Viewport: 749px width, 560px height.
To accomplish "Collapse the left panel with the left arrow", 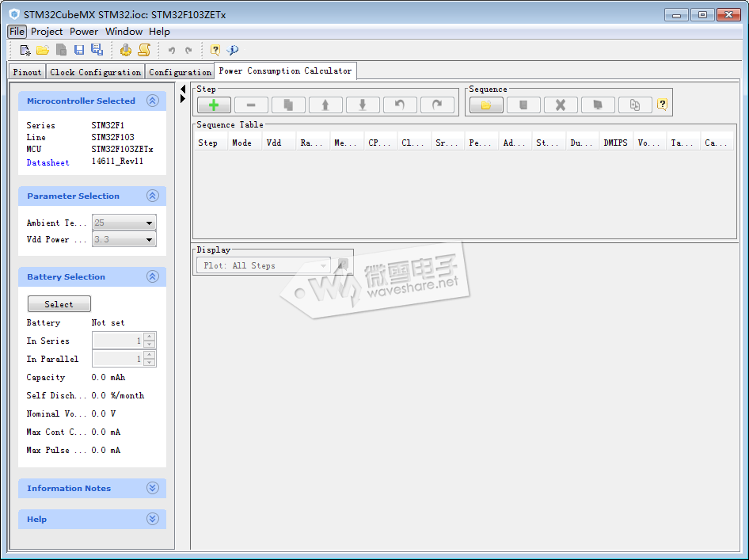I will coord(183,89).
